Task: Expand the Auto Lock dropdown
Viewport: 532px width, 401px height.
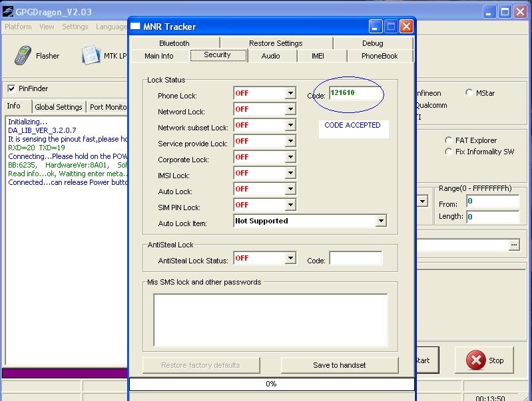Action: [x=290, y=188]
